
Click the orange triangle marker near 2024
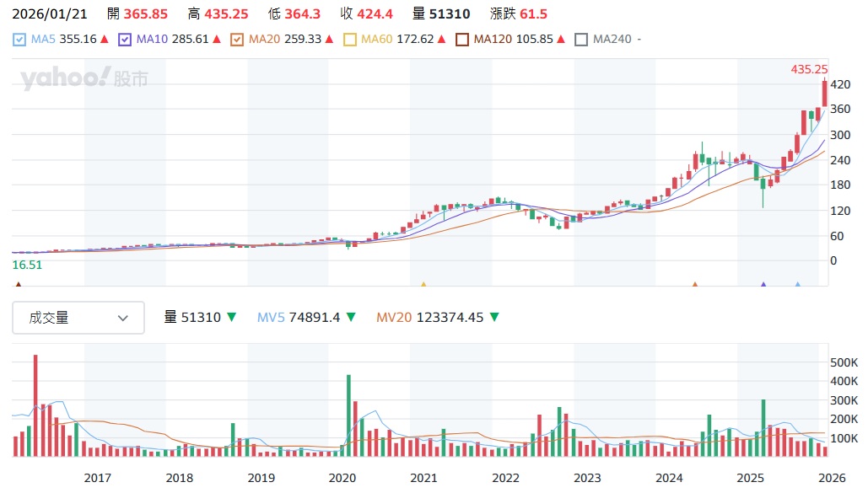pos(695,285)
